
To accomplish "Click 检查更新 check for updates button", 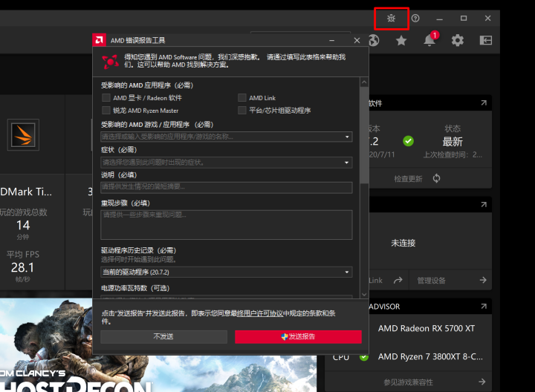I will click(x=408, y=179).
